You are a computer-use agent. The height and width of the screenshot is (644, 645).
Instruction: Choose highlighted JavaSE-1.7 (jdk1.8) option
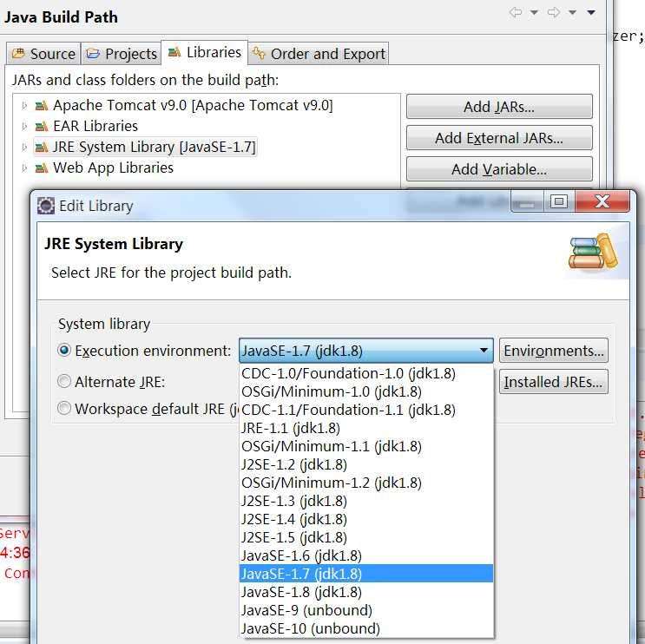click(366, 574)
